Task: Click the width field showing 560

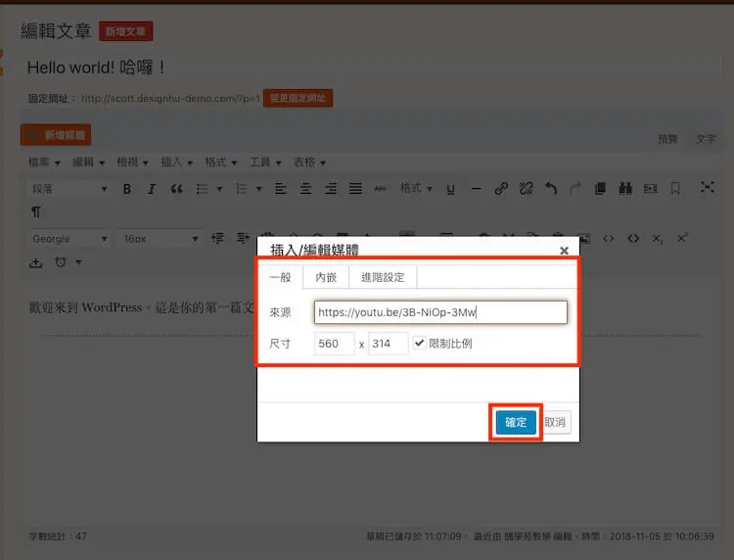Action: point(335,344)
